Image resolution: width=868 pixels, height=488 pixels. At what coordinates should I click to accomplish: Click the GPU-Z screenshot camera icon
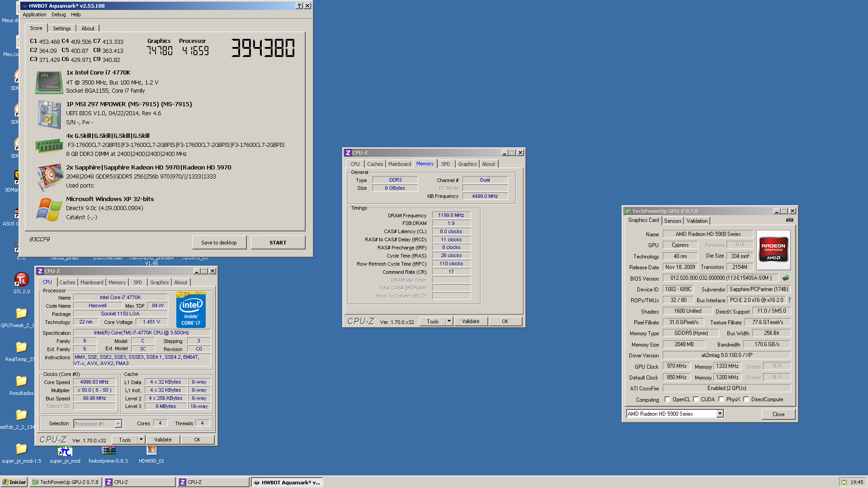[789, 220]
